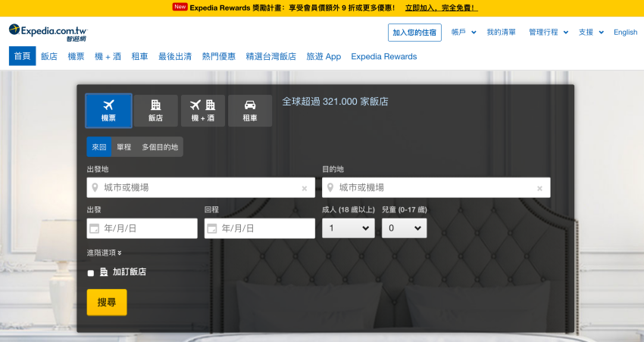This screenshot has width=644, height=342.
Task: Click the yellow 搜尋 search button
Action: point(107,302)
